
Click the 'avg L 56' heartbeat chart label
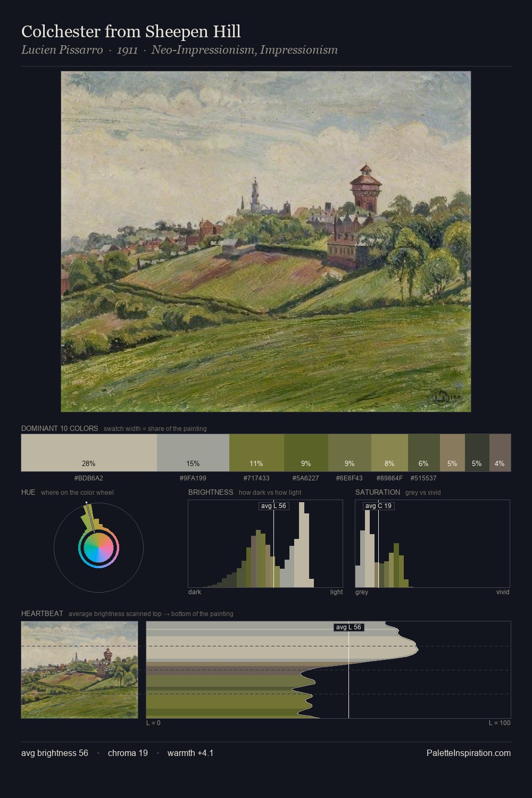pyautogui.click(x=348, y=627)
